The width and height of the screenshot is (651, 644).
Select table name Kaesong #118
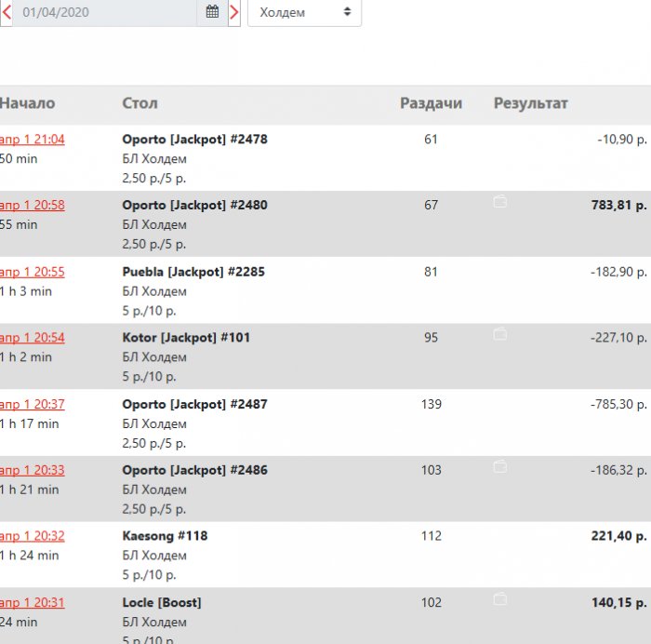[x=165, y=536]
